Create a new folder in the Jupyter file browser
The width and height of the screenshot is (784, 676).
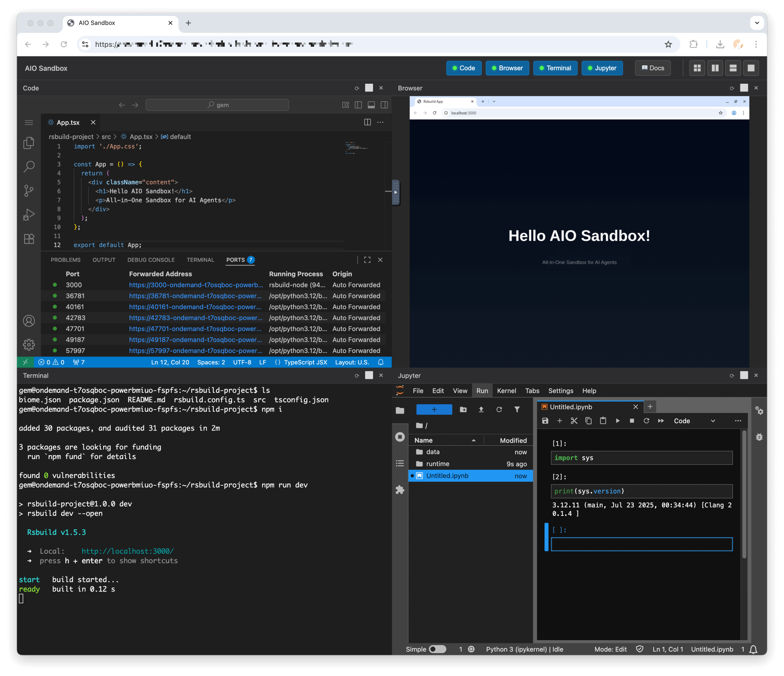tap(463, 410)
